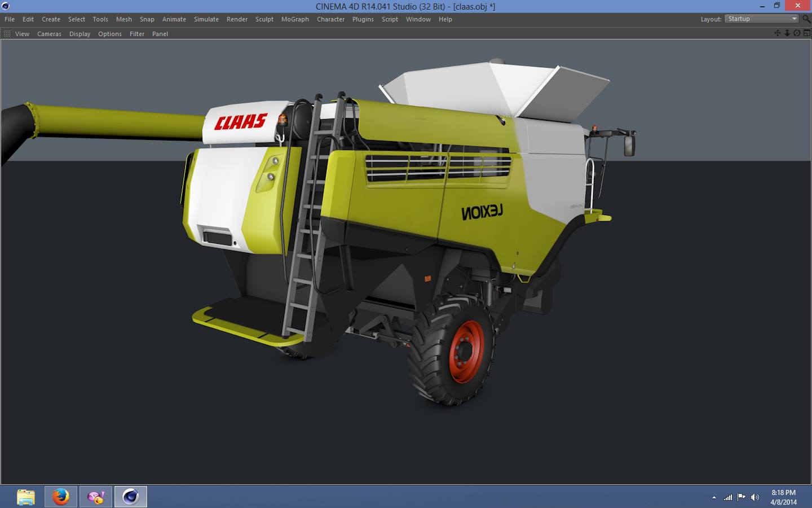812x508 pixels.
Task: Open the Render menu
Action: pyautogui.click(x=237, y=19)
